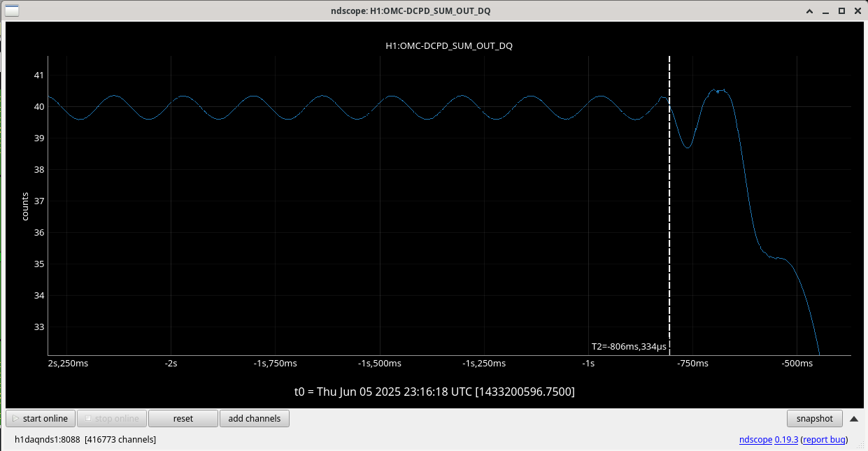Click the -750ms x-axis tick label
Viewport: 868px width, 451px height.
(x=692, y=364)
